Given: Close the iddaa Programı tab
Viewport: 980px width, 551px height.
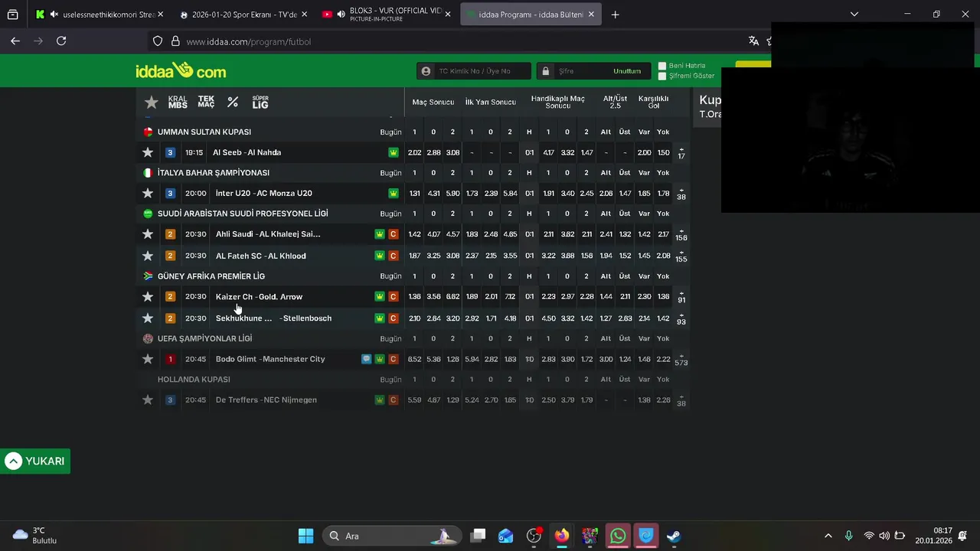Looking at the screenshot, I should pos(591,14).
